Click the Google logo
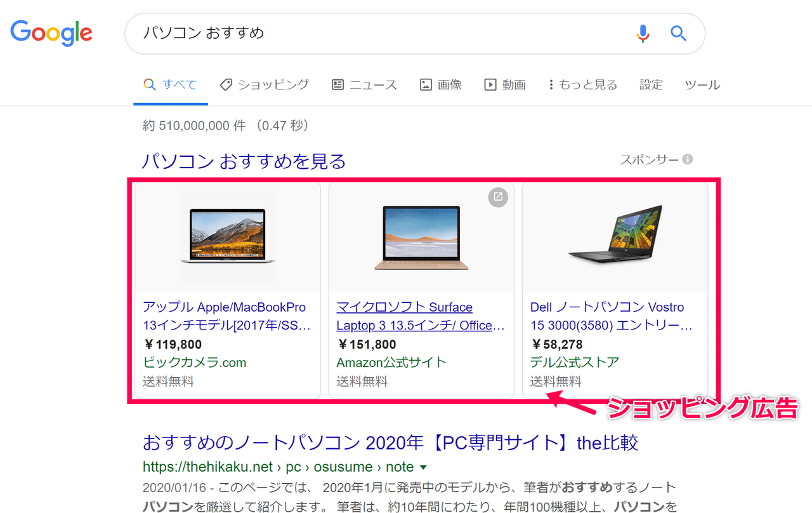The height and width of the screenshot is (513, 812). pyautogui.click(x=51, y=33)
